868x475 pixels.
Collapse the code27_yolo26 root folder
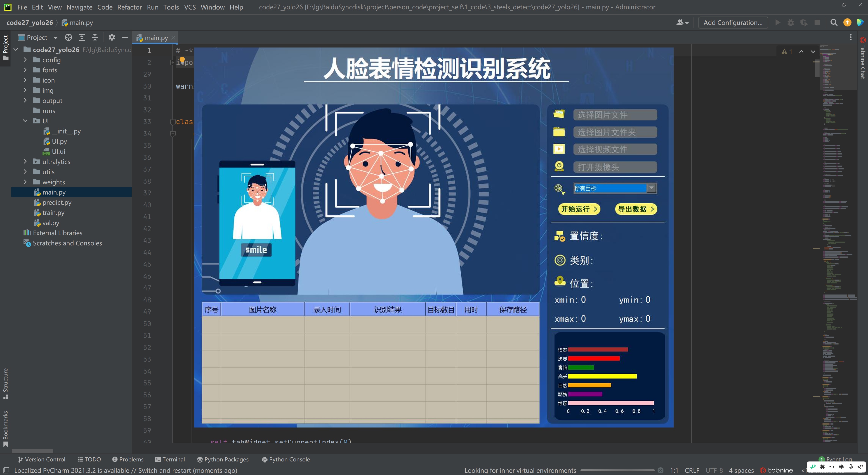(x=16, y=50)
